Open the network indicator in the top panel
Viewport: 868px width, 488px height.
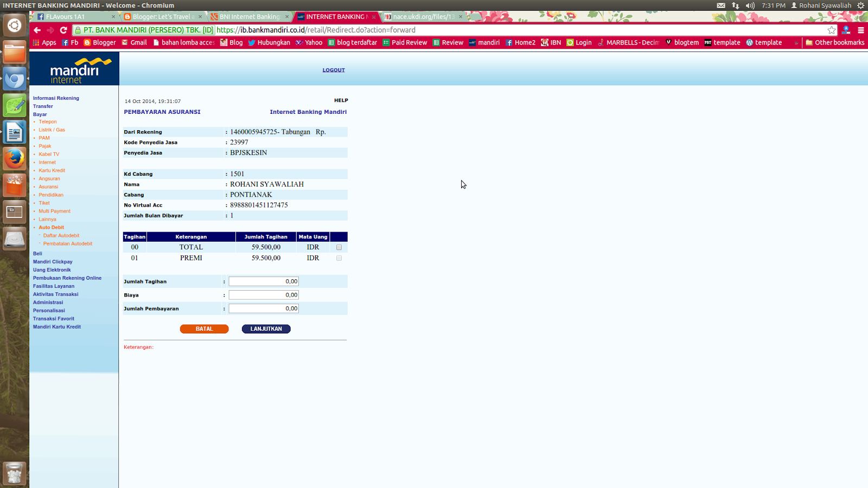(x=736, y=5)
